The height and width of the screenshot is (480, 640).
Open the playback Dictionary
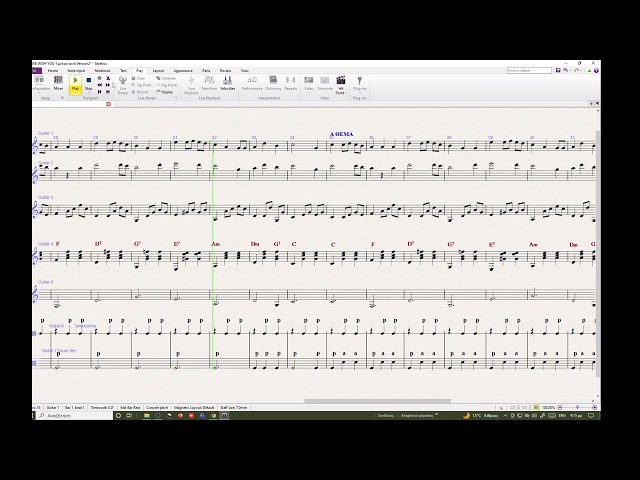pyautogui.click(x=273, y=83)
